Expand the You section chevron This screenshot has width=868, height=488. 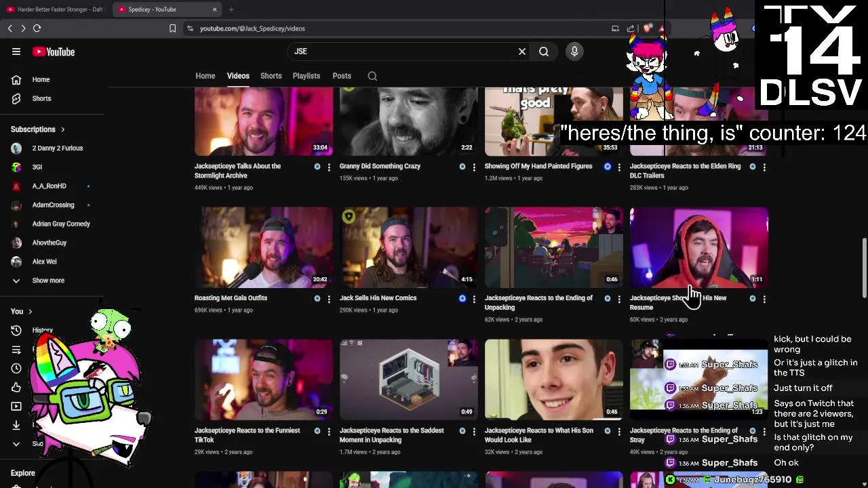pos(30,312)
